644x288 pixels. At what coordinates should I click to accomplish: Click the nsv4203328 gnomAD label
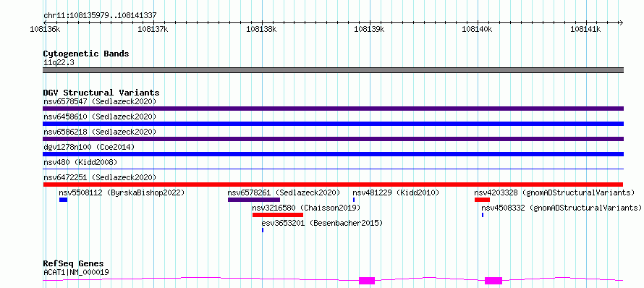pos(554,192)
